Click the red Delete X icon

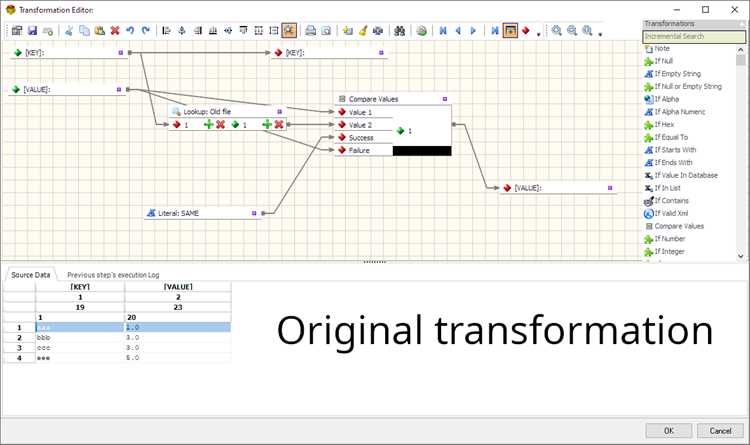point(115,31)
